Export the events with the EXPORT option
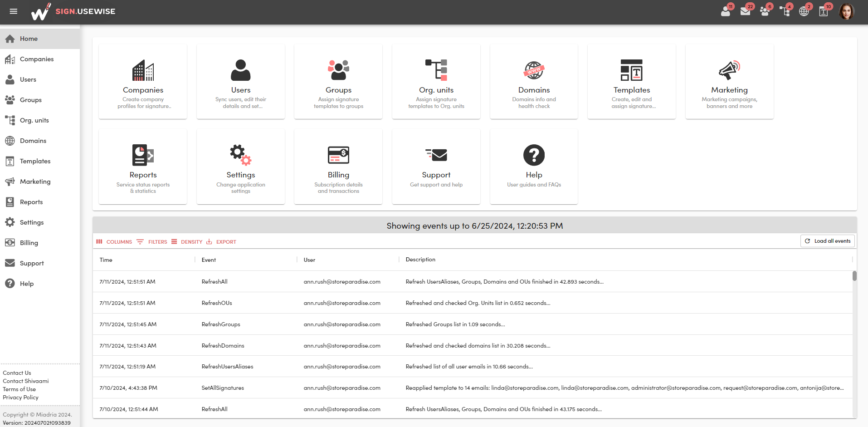The width and height of the screenshot is (868, 427). (x=221, y=241)
